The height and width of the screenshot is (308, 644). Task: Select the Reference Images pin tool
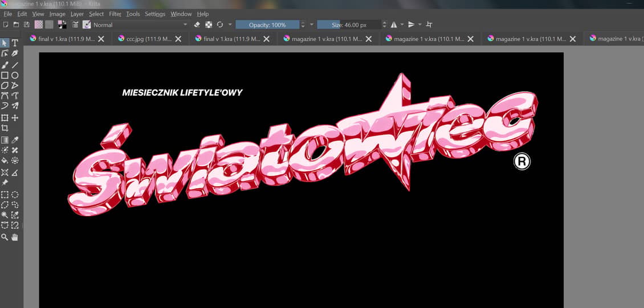click(x=5, y=183)
